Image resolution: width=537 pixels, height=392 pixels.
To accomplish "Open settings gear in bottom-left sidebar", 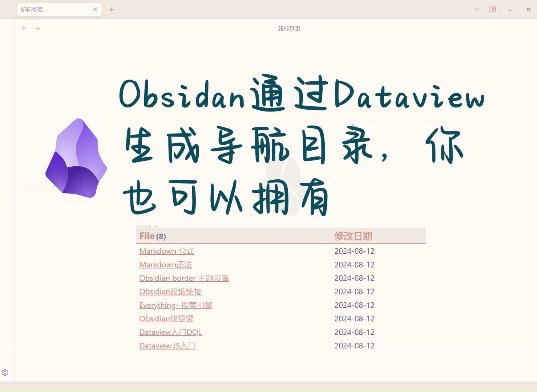I will tap(5, 372).
